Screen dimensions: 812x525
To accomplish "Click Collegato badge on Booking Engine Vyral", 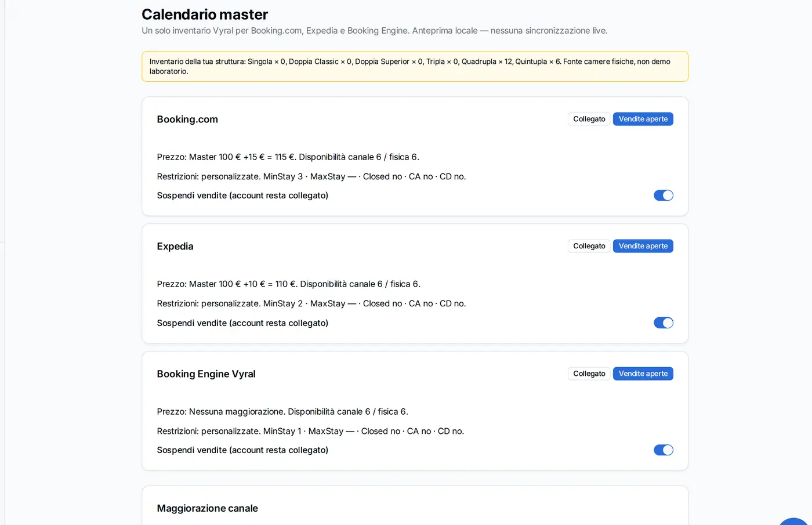I will 589,374.
